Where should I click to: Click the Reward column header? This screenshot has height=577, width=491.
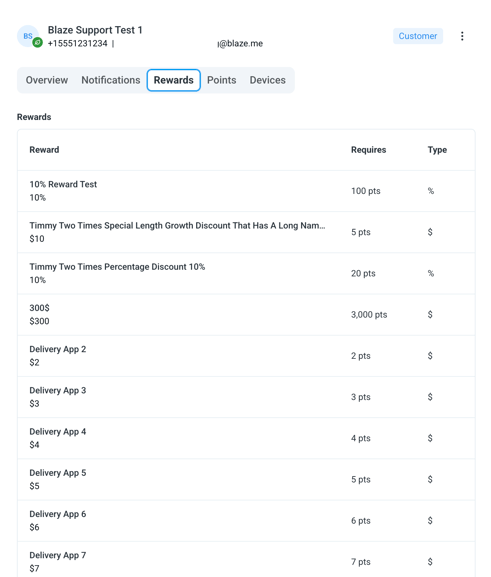[44, 150]
